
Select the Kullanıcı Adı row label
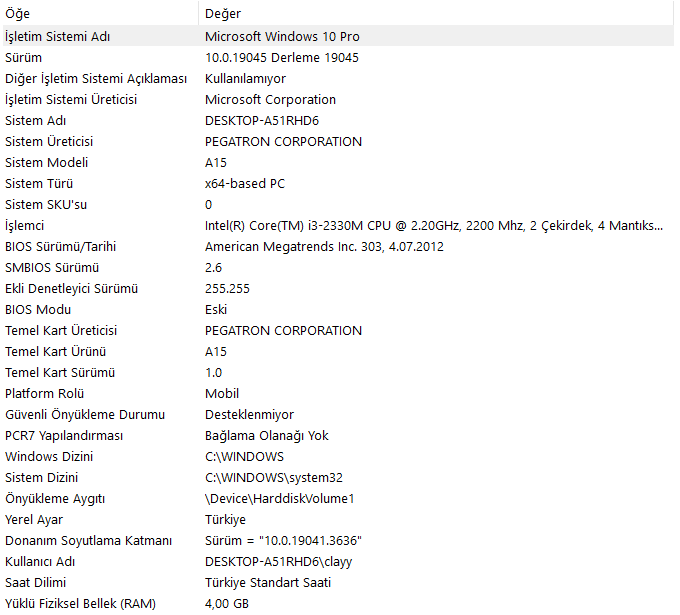point(39,562)
